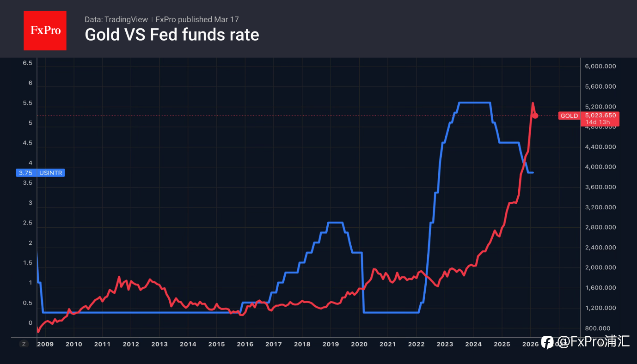Click the 5,023.650 gold price tag

[x=600, y=115]
